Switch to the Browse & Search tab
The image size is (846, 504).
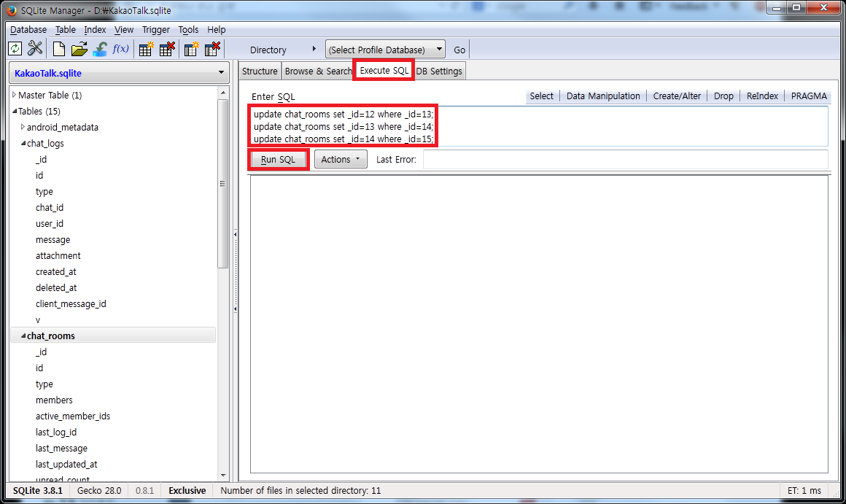(x=318, y=71)
